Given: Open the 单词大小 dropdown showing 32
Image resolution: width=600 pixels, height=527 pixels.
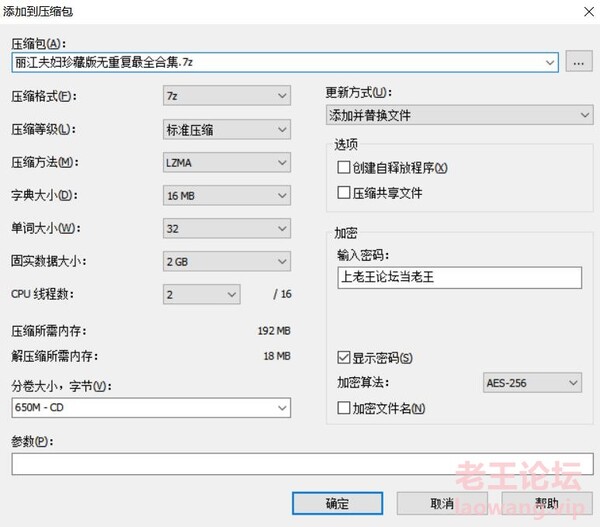Looking at the screenshot, I should pyautogui.click(x=227, y=228).
